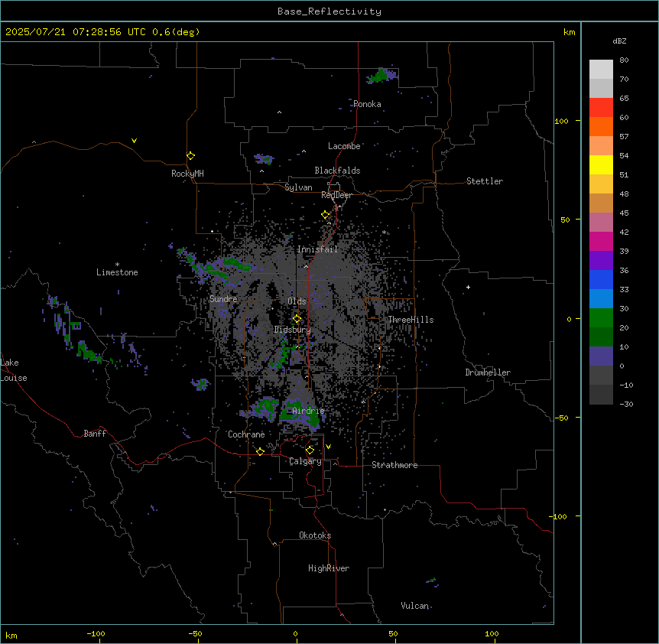Click the Stettler town label
659x644 pixels.
(x=485, y=181)
